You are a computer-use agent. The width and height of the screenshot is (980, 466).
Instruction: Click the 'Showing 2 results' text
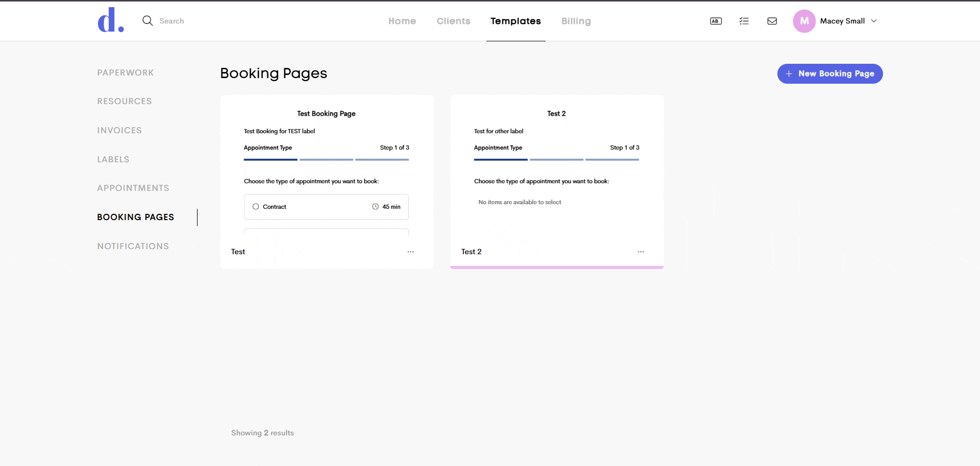(262, 433)
